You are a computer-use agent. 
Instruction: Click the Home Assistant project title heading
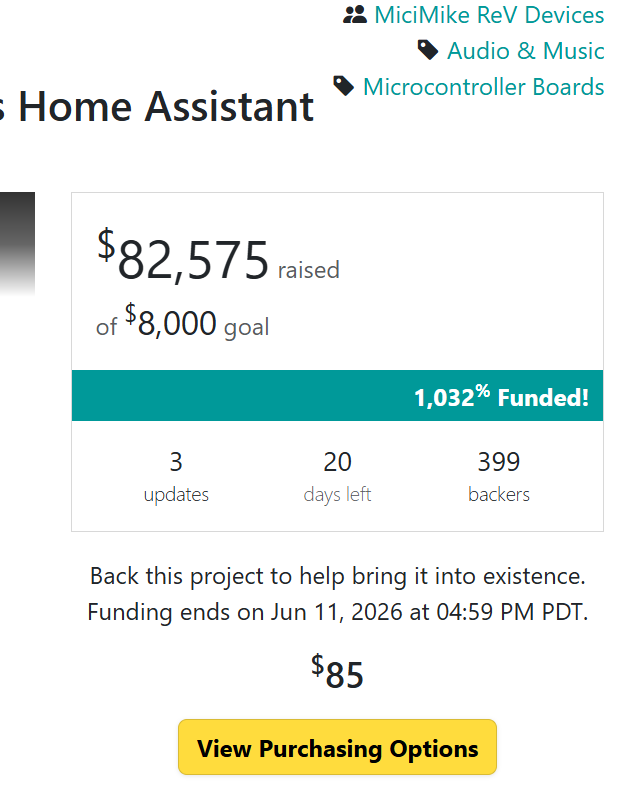click(157, 106)
